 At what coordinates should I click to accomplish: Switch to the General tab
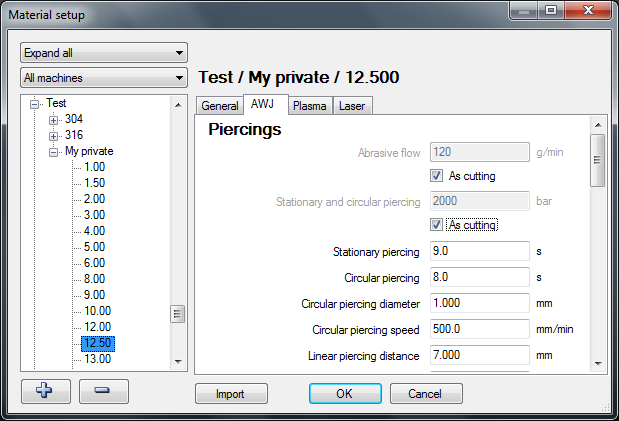click(219, 106)
